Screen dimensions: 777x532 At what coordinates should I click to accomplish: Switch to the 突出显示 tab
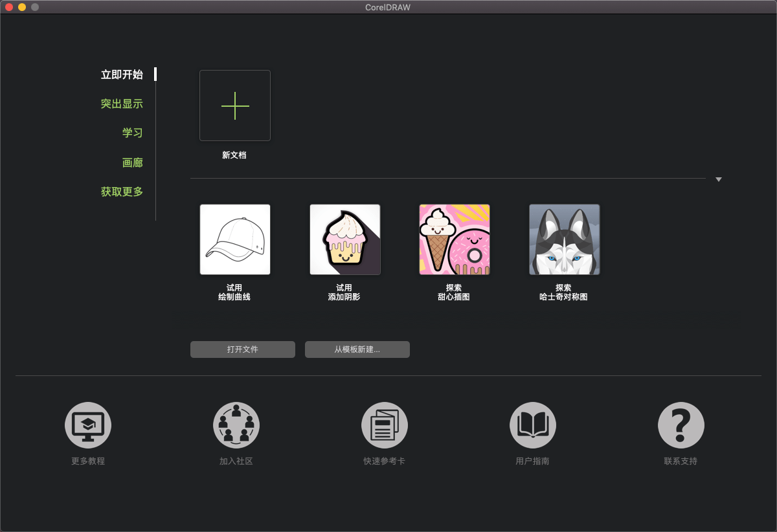point(122,104)
